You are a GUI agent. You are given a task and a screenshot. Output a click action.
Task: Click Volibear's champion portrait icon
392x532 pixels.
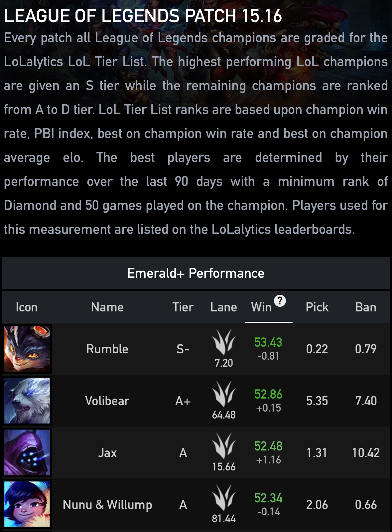point(27,401)
